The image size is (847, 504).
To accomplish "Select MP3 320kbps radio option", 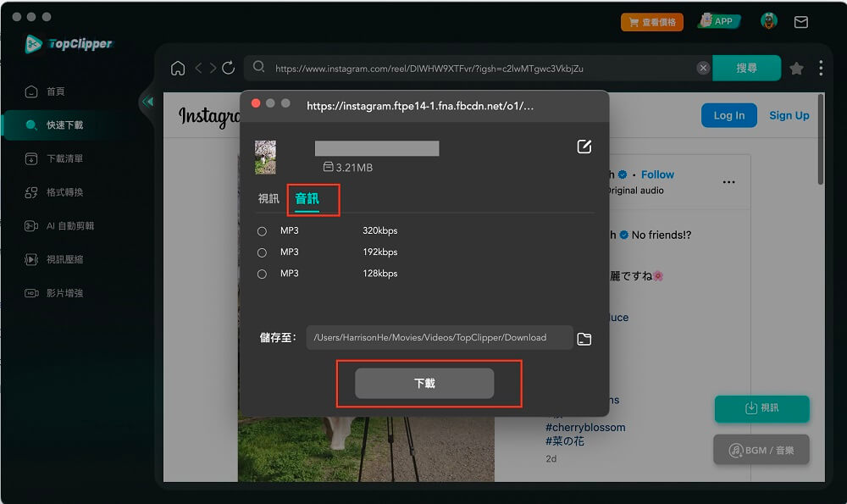I will (x=262, y=231).
